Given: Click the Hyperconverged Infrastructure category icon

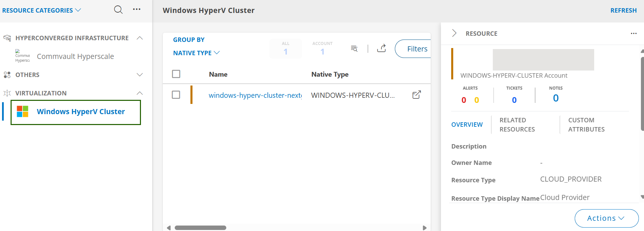Looking at the screenshot, I should [7, 38].
